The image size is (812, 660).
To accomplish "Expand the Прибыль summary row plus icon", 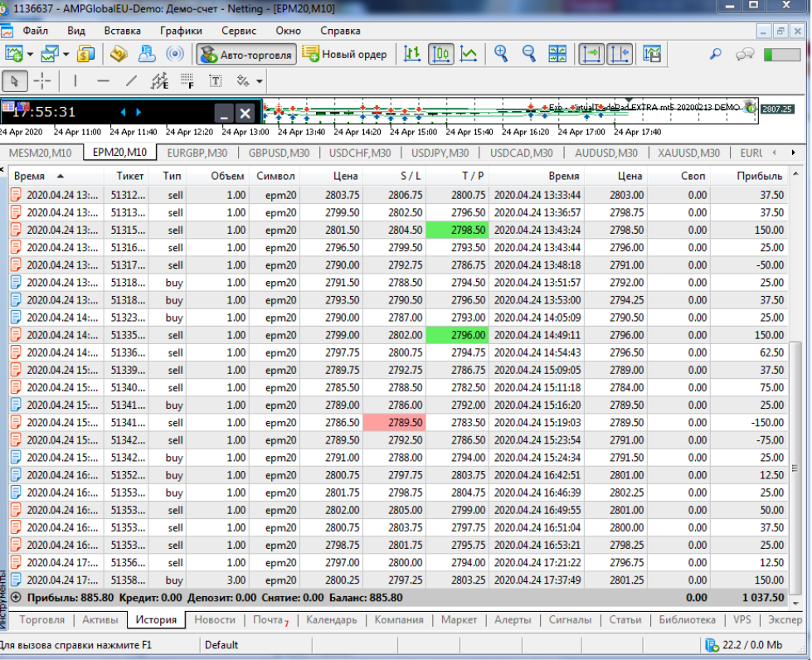I will (x=15, y=597).
